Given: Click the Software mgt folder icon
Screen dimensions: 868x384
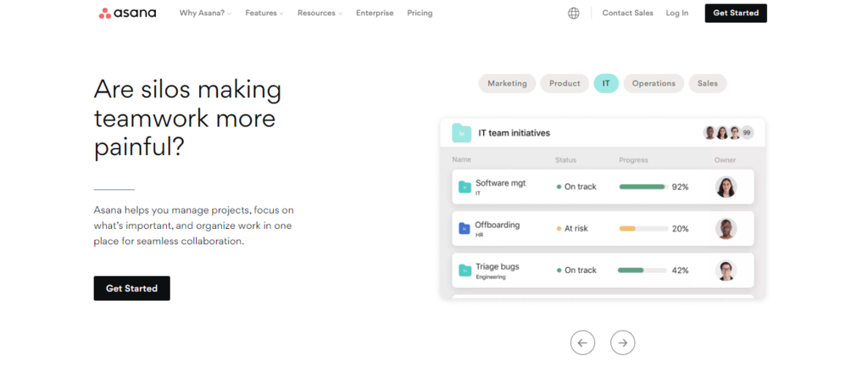Looking at the screenshot, I should [465, 186].
